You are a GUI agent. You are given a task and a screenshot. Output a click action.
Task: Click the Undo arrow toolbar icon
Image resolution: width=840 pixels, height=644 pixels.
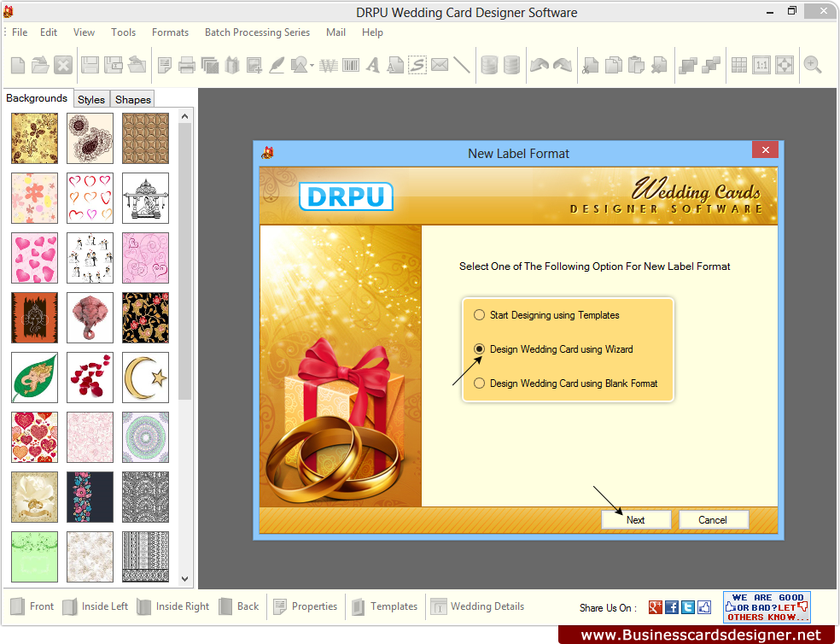coord(539,66)
